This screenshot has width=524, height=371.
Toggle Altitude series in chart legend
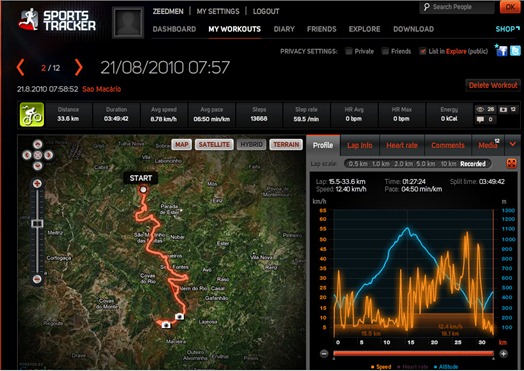[446, 367]
